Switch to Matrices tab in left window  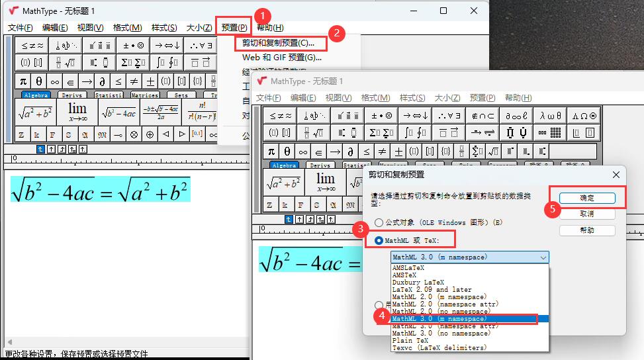[x=144, y=95]
